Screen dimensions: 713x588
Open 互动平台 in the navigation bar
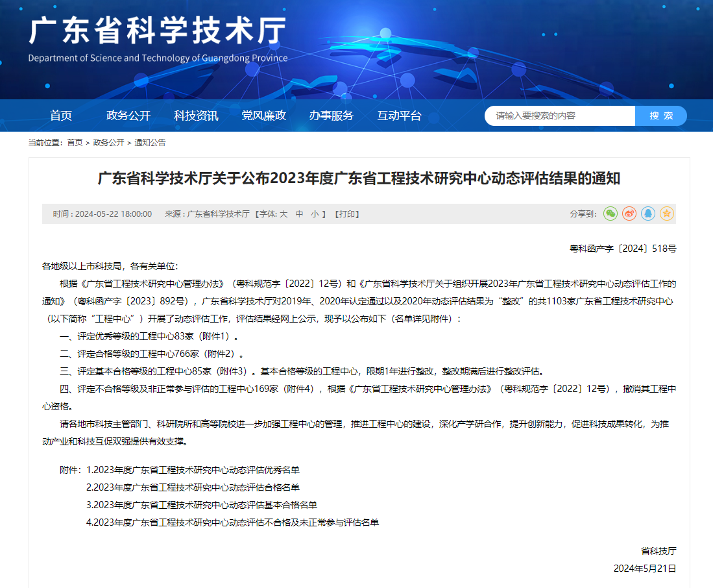(x=399, y=116)
